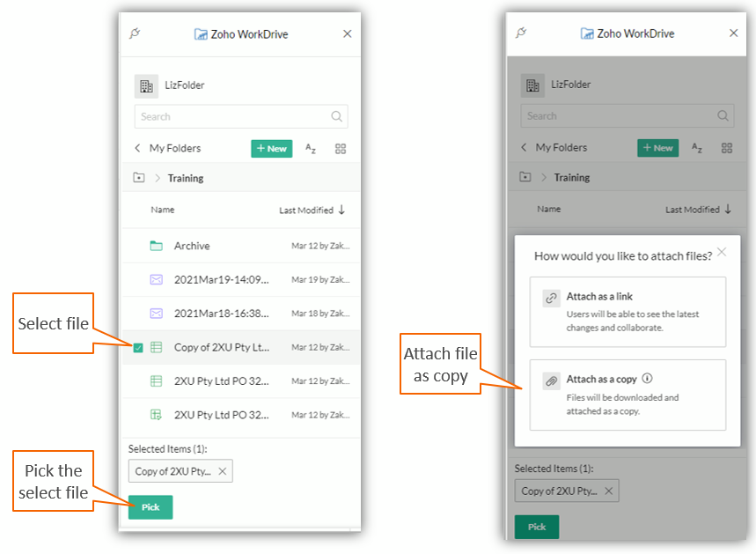Image resolution: width=756 pixels, height=554 pixels.
Task: Remove Copy of 2XU Pty chip in right panel
Action: [x=608, y=491]
